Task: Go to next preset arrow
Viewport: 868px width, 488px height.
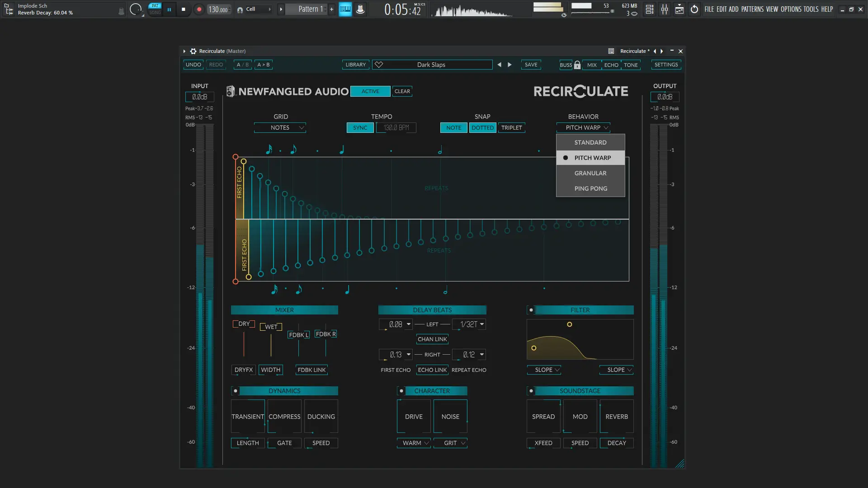Action: (x=509, y=65)
